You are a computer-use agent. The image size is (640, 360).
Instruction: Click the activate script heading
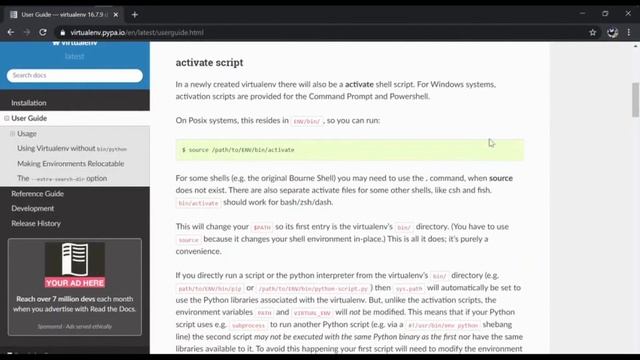click(x=209, y=62)
